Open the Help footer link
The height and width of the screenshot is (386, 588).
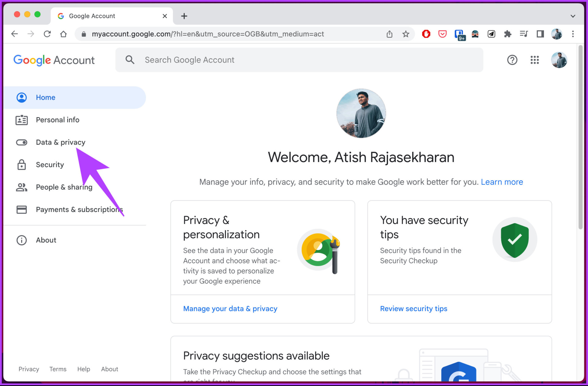[84, 369]
